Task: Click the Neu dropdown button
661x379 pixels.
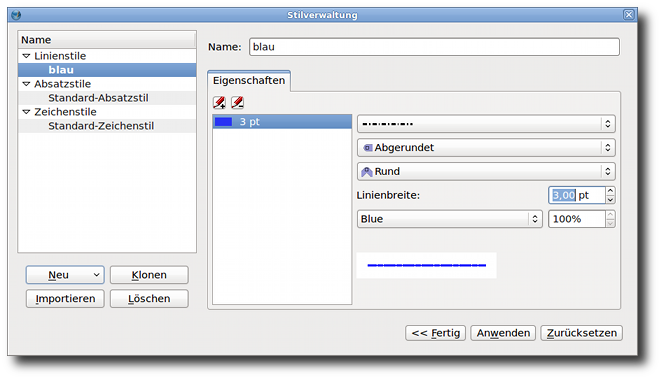Action: [x=65, y=275]
